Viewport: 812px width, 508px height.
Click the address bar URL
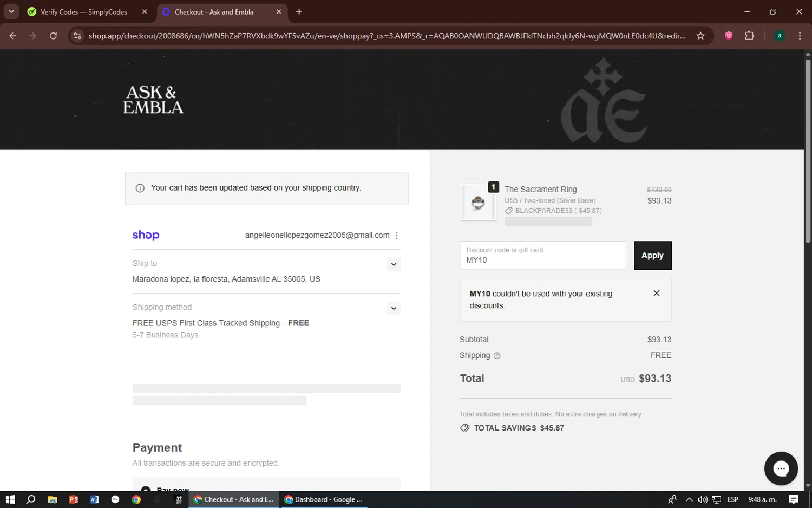(387, 36)
